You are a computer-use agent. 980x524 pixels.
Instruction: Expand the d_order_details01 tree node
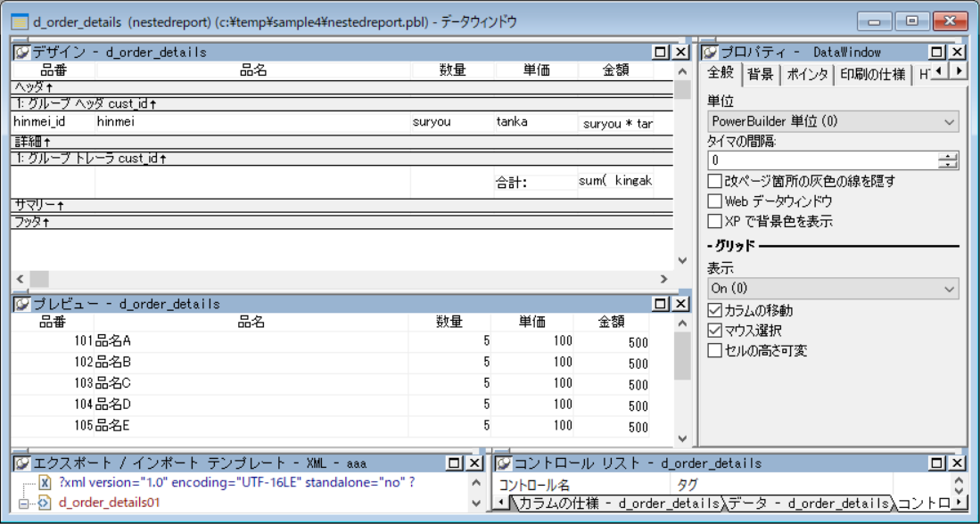[24, 504]
